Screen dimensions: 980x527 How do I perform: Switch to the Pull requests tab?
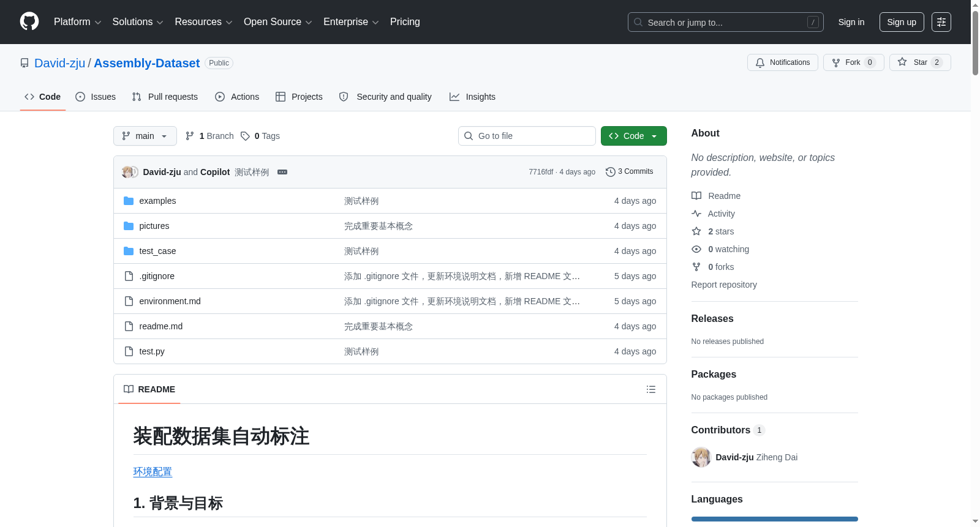point(165,97)
